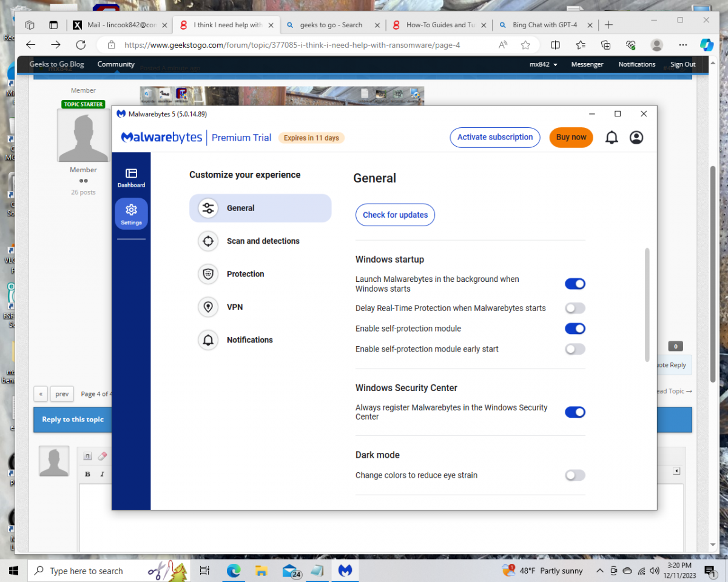Open the Windows notification center
Viewport: 728px width, 582px height.
click(x=709, y=570)
